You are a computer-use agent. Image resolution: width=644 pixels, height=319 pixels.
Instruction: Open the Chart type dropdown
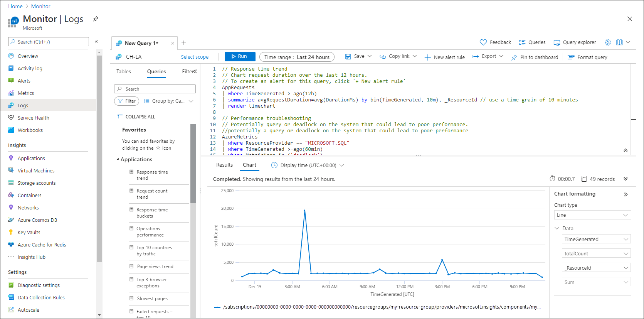coord(592,215)
